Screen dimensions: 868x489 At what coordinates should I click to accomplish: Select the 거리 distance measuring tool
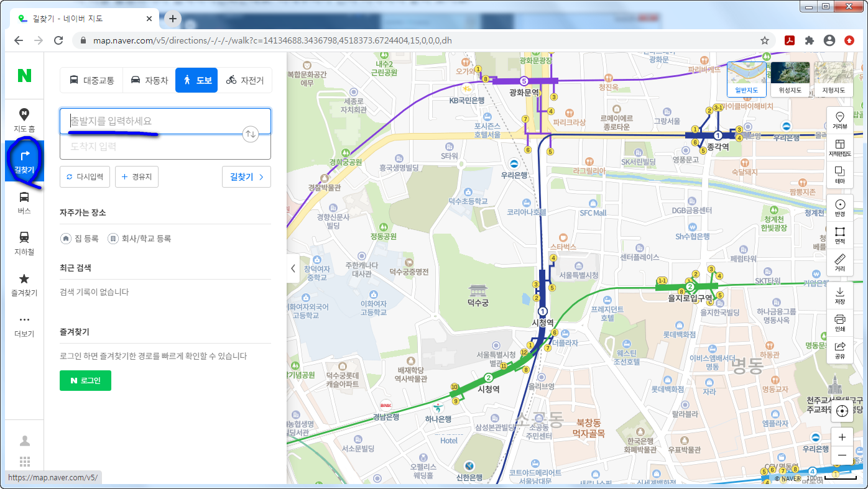[840, 262]
